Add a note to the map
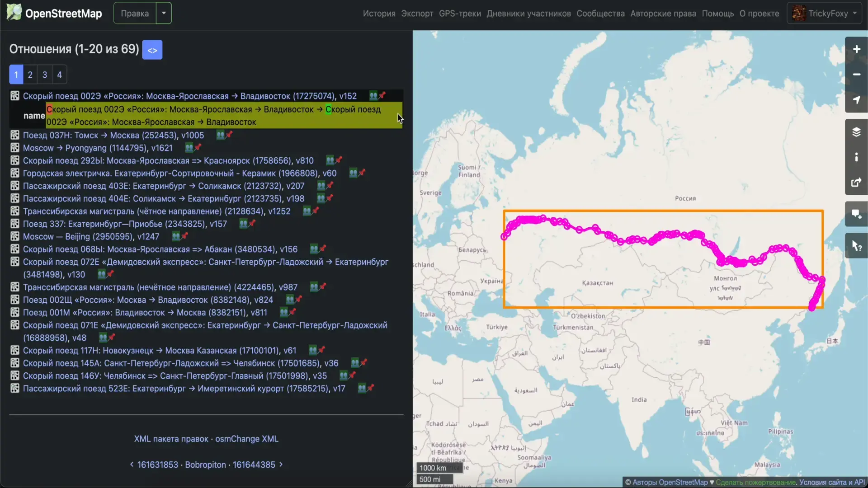The image size is (868, 488). pos(856,214)
